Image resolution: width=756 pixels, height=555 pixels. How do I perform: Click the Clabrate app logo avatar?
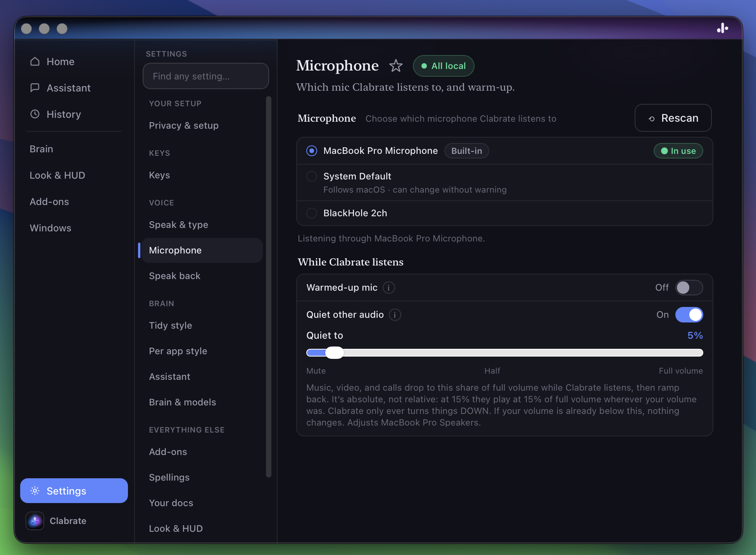[35, 521]
